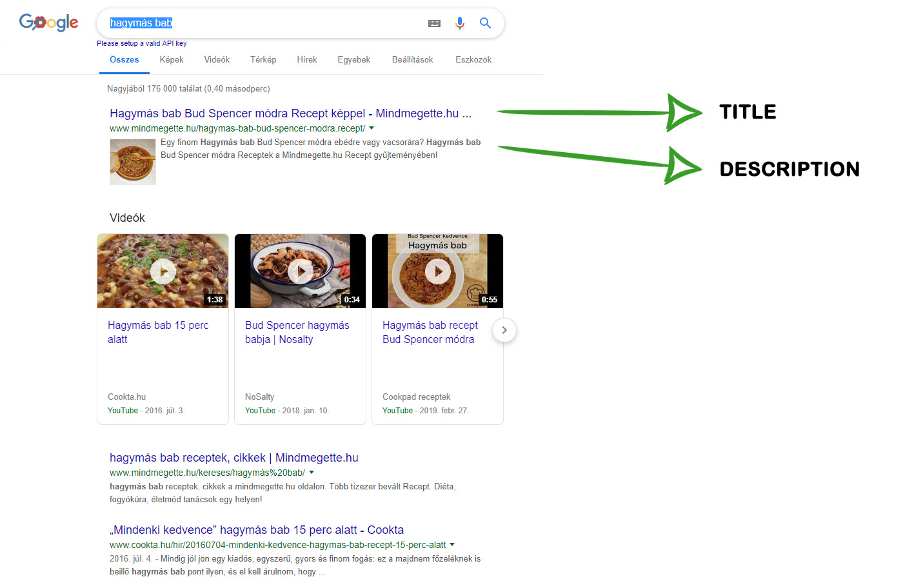Show next videos with carousel arrow

coord(504,330)
